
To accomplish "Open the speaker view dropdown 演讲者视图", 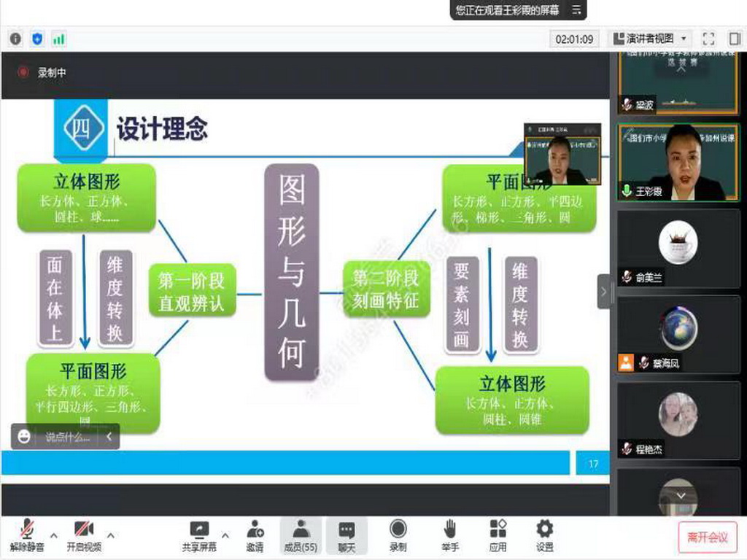I will [650, 39].
